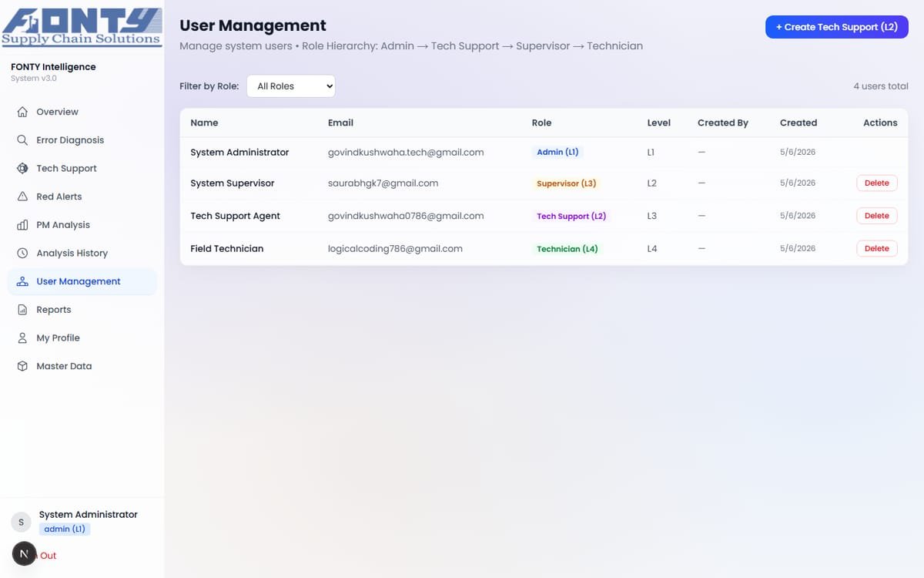Screen dimensions: 924x578
Task: Delete the Field Technician user
Action: tap(877, 249)
